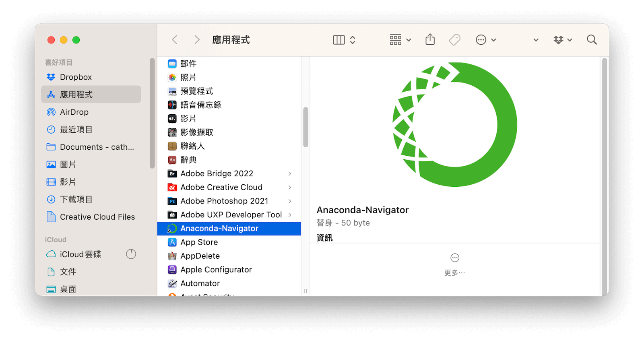The image size is (644, 342).
Task: Expand Adobe Bridge 2022 chevron
Action: pyautogui.click(x=290, y=173)
